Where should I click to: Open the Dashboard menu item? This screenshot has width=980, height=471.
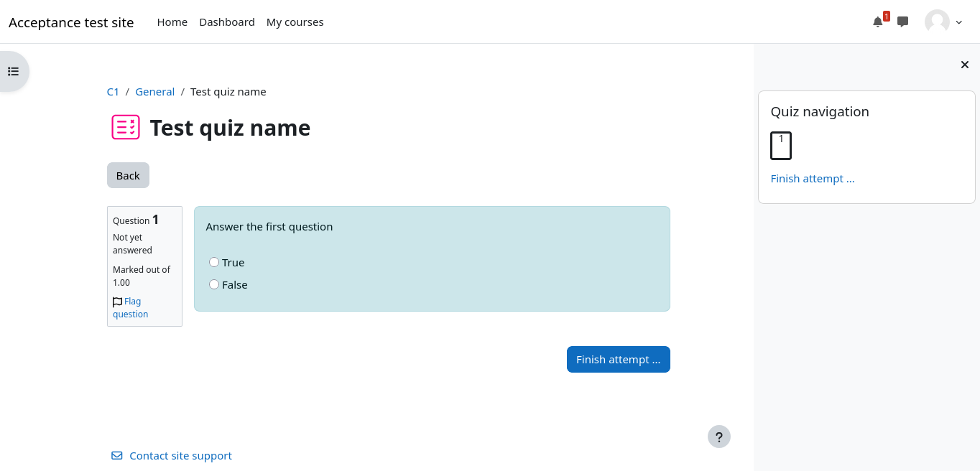click(x=227, y=22)
